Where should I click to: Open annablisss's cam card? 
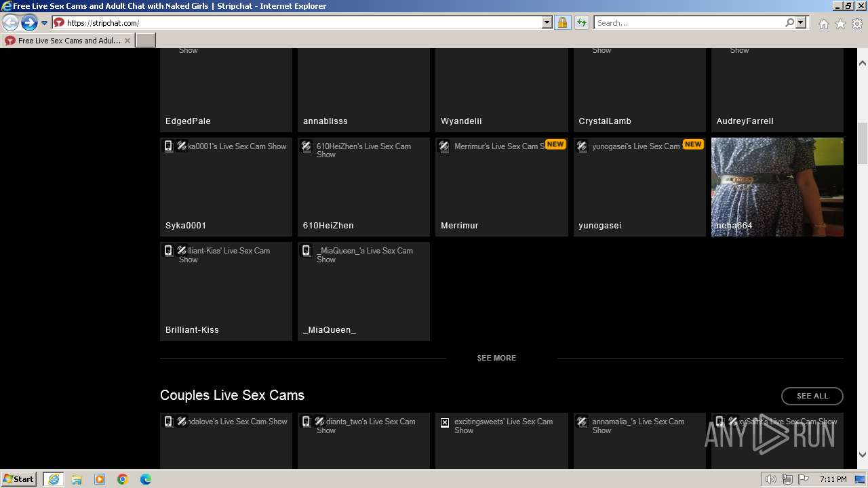363,89
